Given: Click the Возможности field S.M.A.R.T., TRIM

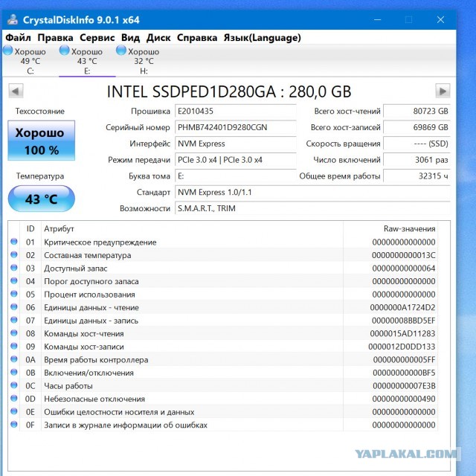Looking at the screenshot, I should click(x=312, y=208).
